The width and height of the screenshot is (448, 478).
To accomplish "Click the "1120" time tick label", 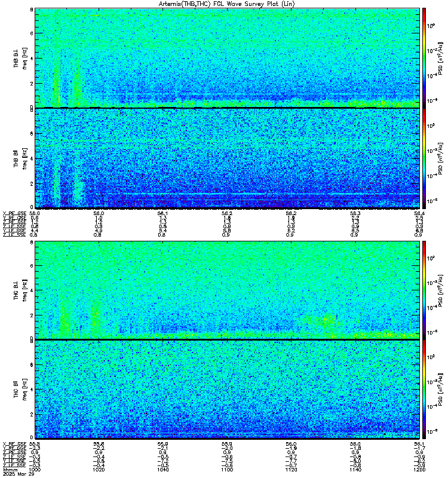I will [x=291, y=470].
